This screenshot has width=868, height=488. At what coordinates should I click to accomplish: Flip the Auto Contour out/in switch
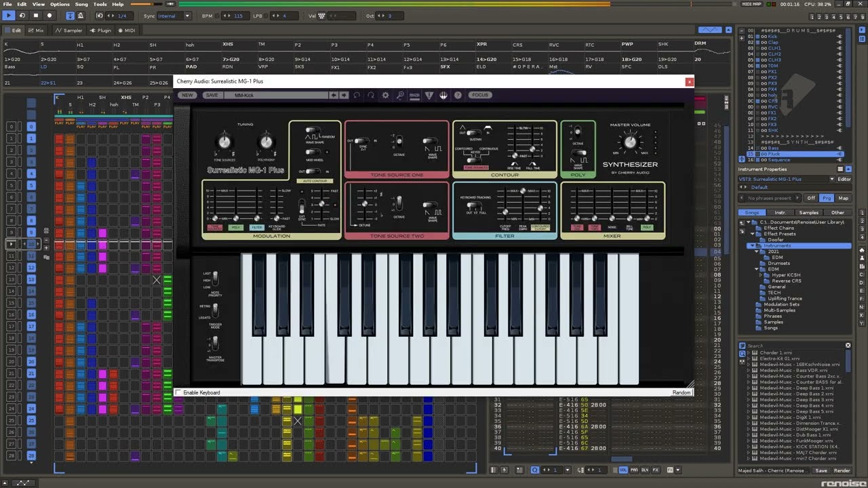[x=313, y=171]
